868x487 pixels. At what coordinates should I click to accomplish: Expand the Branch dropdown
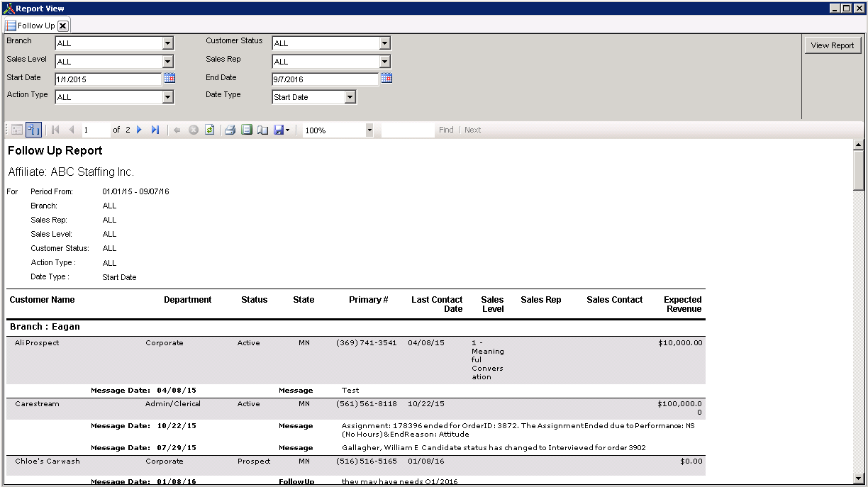click(x=168, y=43)
